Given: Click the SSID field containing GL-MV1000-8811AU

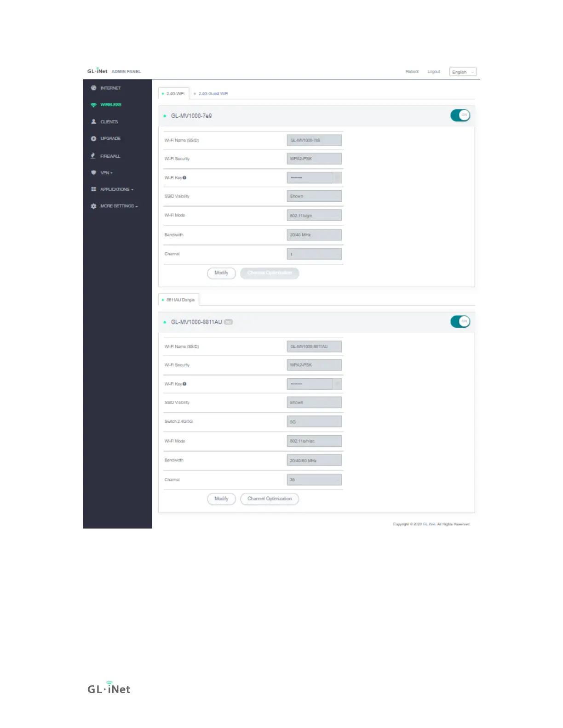Looking at the screenshot, I should (314, 347).
